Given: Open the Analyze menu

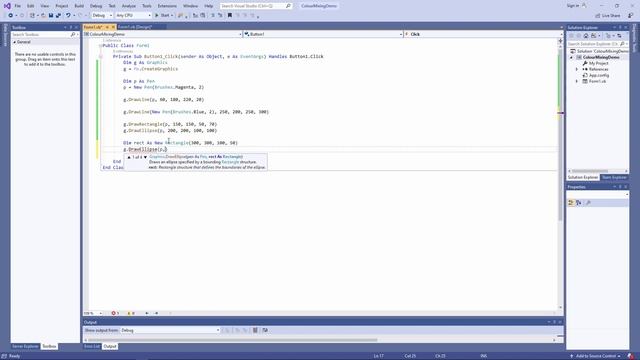Looking at the screenshot, I should point(129,6).
